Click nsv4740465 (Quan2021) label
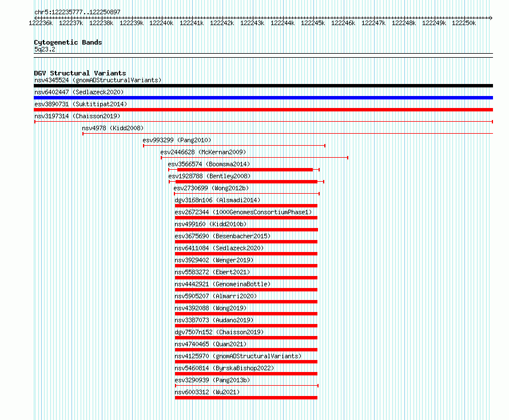The height and width of the screenshot is (420, 509). (x=210, y=344)
